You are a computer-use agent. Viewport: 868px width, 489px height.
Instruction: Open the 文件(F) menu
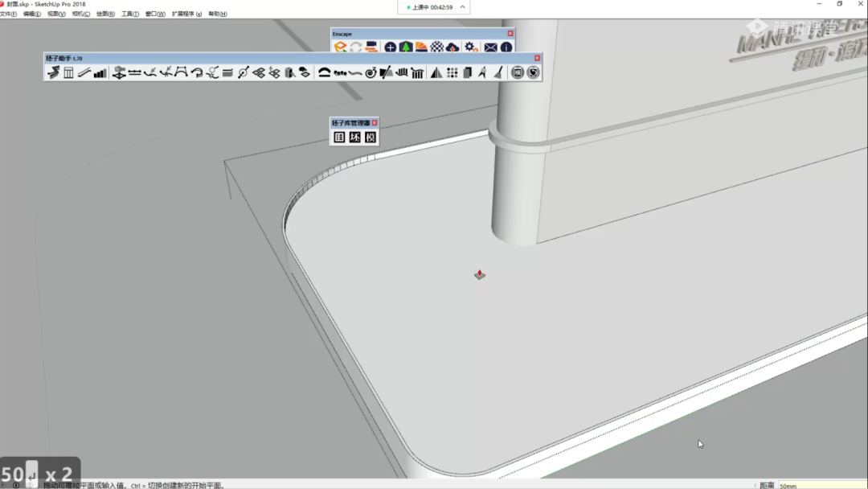[8, 14]
